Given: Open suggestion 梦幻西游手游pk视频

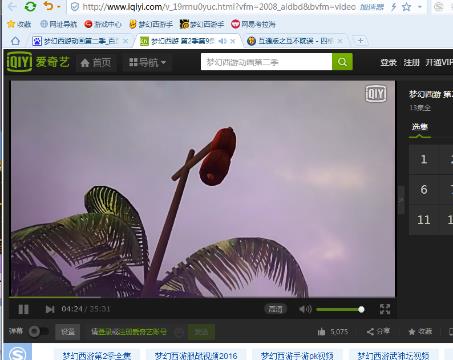Looking at the screenshot, I should point(297,356).
